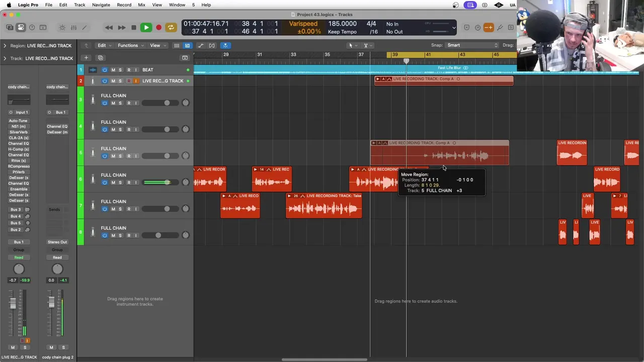The height and width of the screenshot is (362, 644).
Task: Toggle the yellow Cycle button
Action: point(171,28)
